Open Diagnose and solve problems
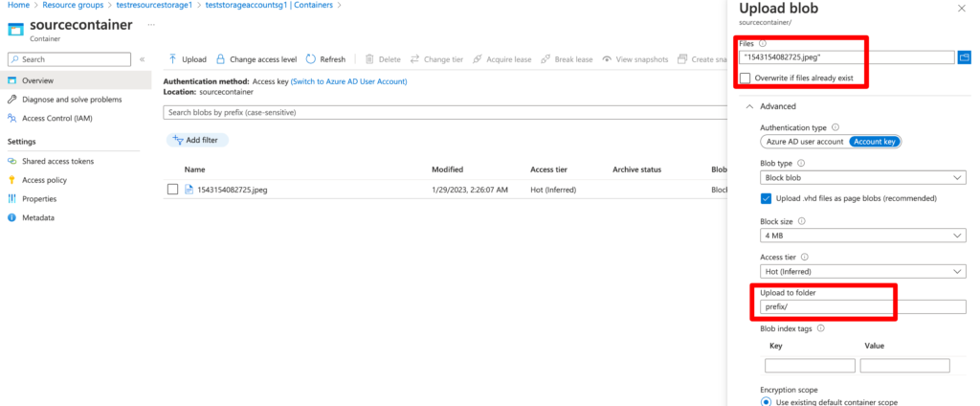The height and width of the screenshot is (406, 980). point(71,99)
